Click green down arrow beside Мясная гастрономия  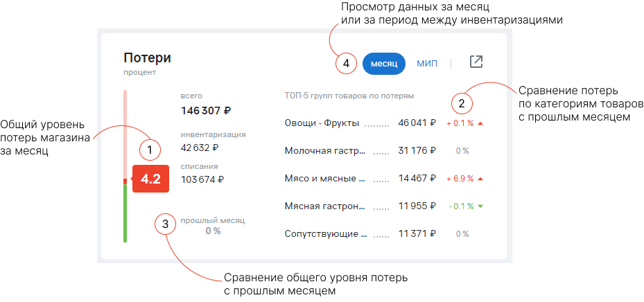[480, 206]
